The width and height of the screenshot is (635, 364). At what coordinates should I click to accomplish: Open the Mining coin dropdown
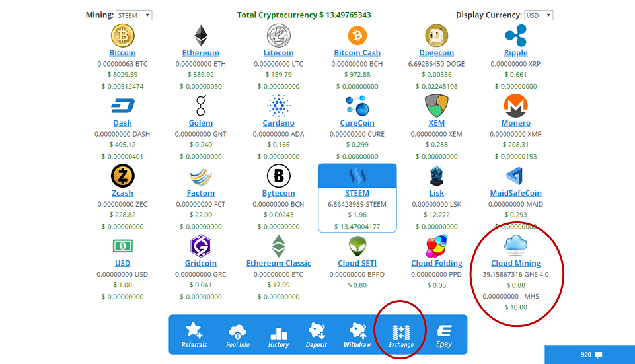[133, 15]
